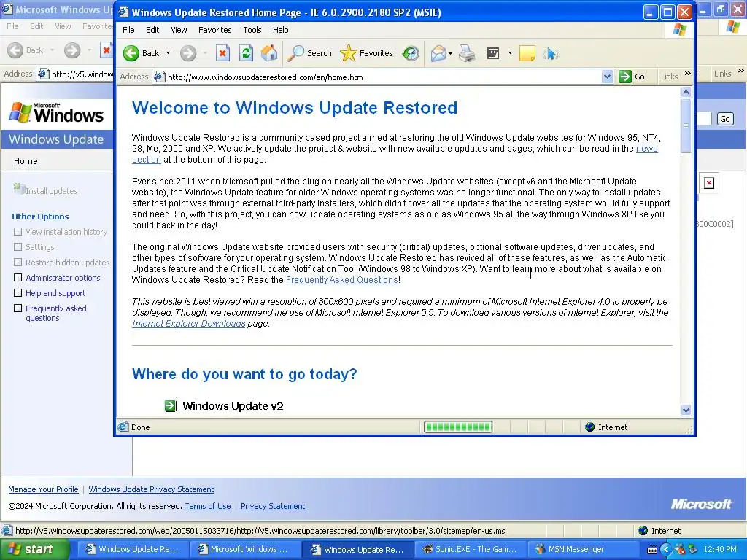
Task: Open Administrator options in sidebar
Action: click(63, 278)
